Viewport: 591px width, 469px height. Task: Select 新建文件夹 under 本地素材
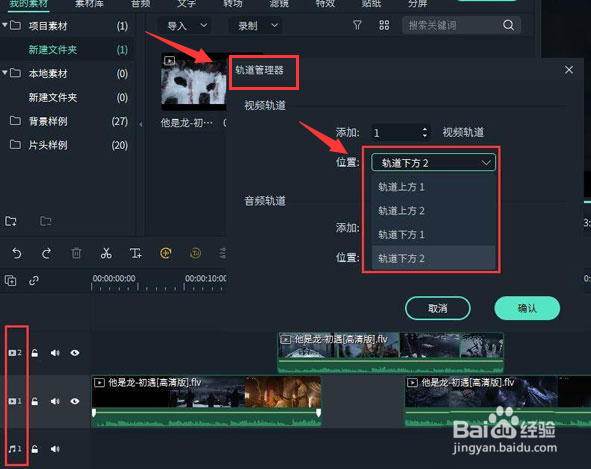(x=53, y=97)
